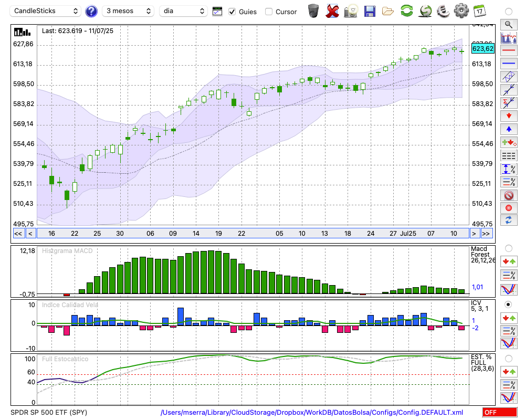Jump to chart end with >> button
The height and width of the screenshot is (420, 525).
pos(486,234)
